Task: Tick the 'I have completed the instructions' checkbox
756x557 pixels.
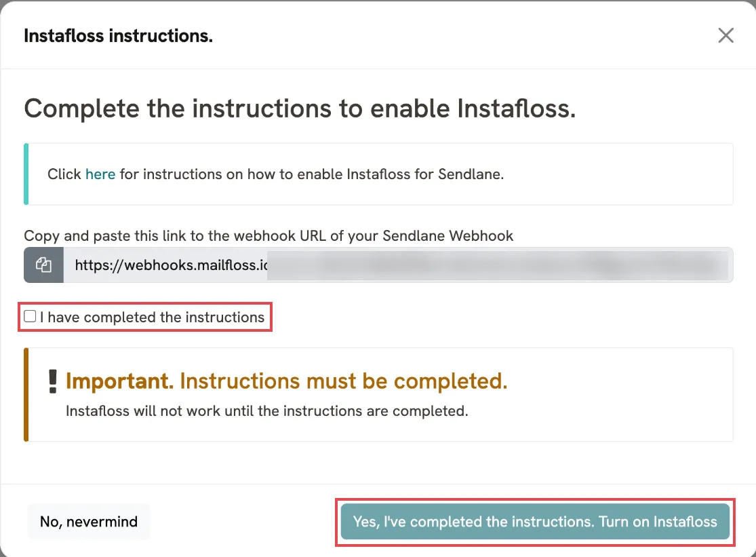Action: [30, 316]
